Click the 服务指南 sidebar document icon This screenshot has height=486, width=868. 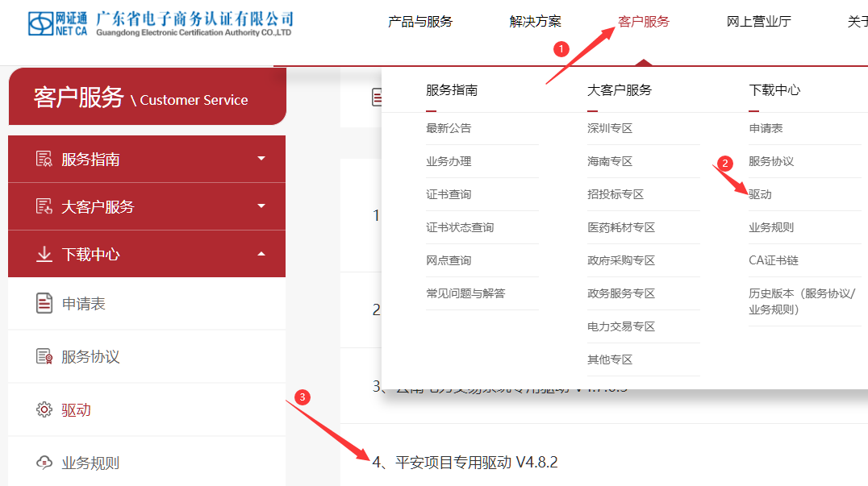(x=44, y=159)
